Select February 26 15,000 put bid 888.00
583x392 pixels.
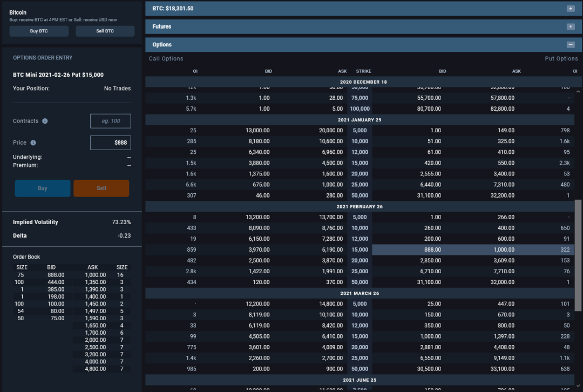[x=433, y=249]
